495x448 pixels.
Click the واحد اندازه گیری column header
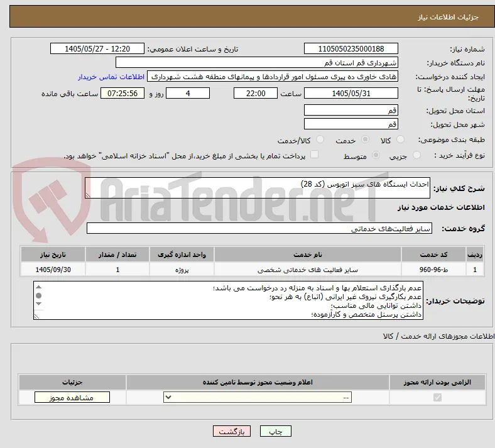(x=182, y=254)
